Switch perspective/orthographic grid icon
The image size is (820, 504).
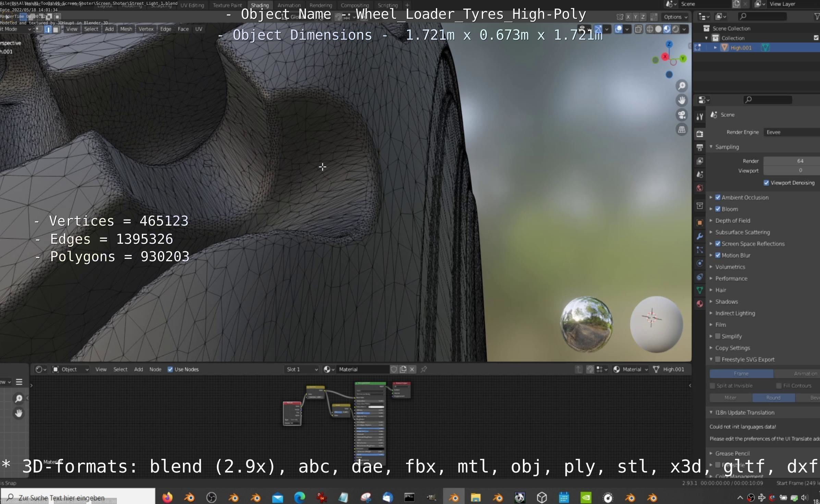click(x=682, y=130)
